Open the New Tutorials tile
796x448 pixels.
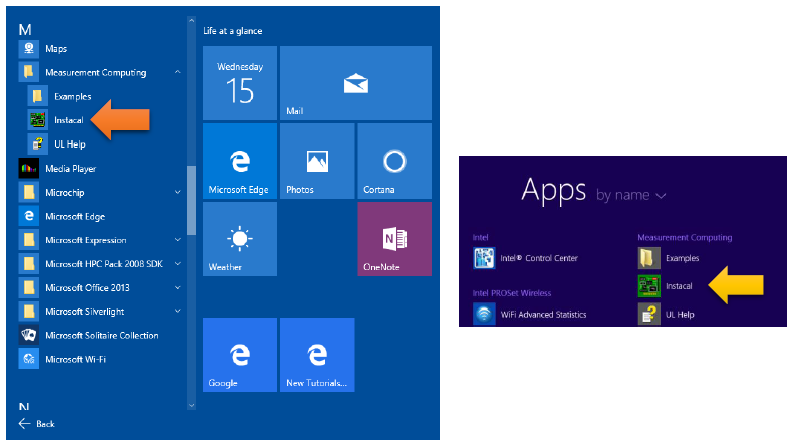pos(317,355)
